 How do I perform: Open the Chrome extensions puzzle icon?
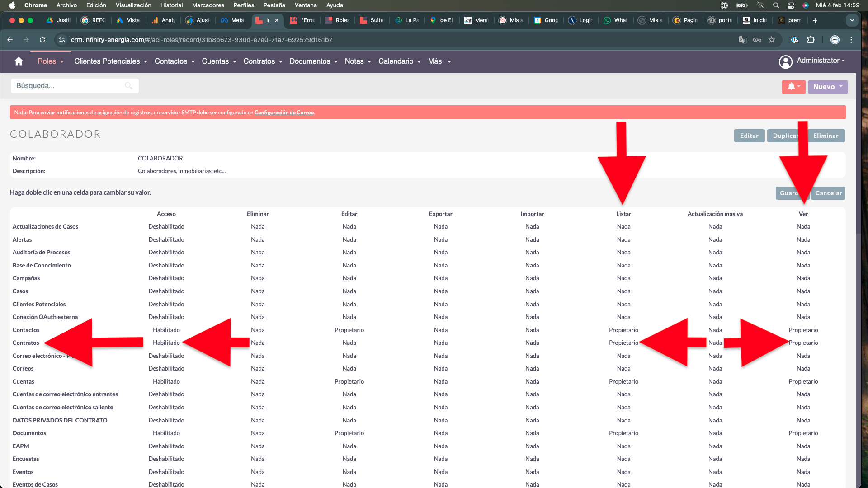click(x=811, y=40)
